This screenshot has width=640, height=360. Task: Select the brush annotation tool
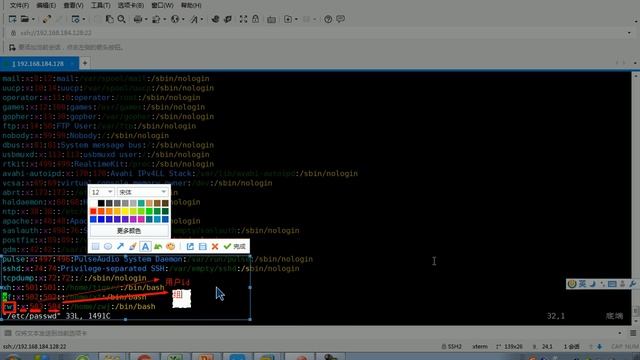pyautogui.click(x=133, y=247)
